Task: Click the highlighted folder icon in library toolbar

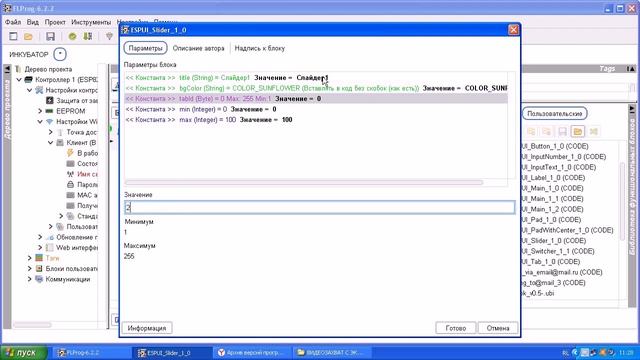Action: [578, 131]
